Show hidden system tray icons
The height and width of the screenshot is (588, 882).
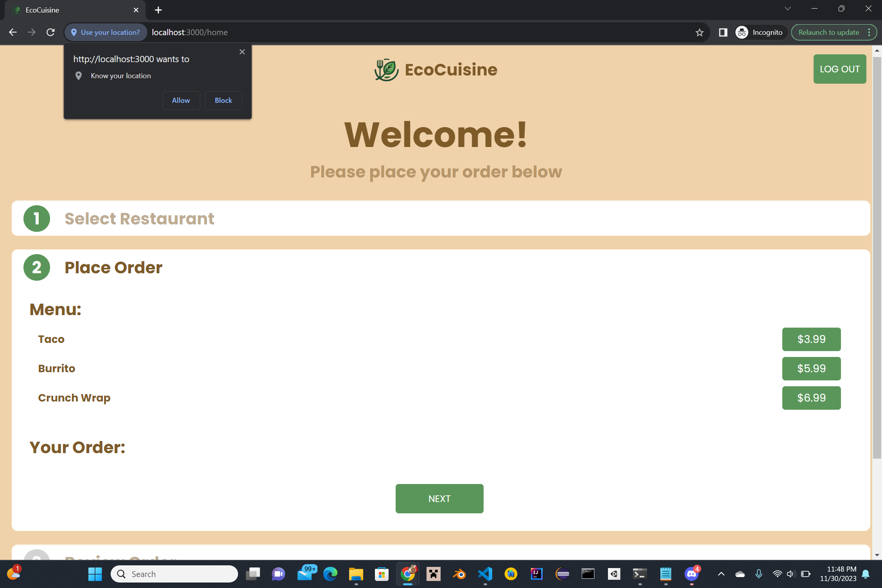721,574
